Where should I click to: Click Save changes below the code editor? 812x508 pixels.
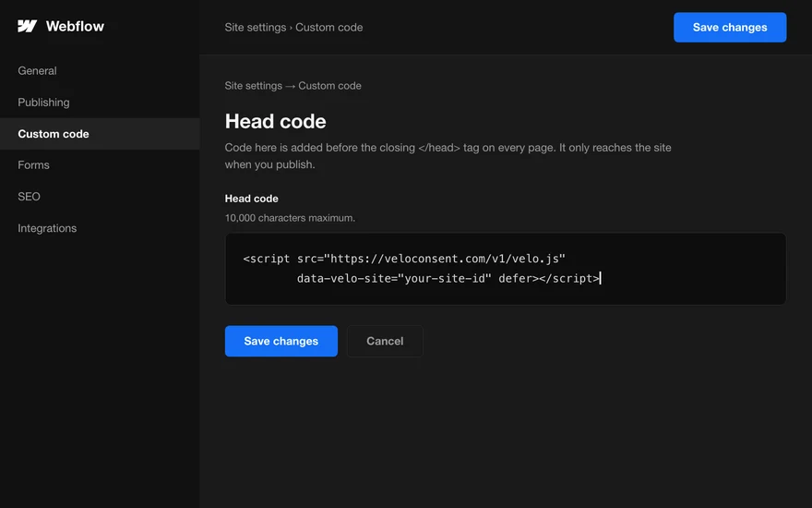(281, 341)
